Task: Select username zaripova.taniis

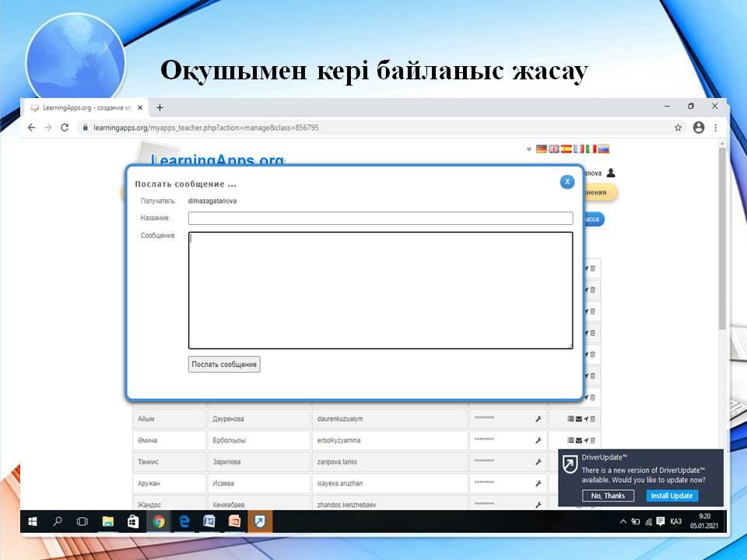Action: pos(337,462)
